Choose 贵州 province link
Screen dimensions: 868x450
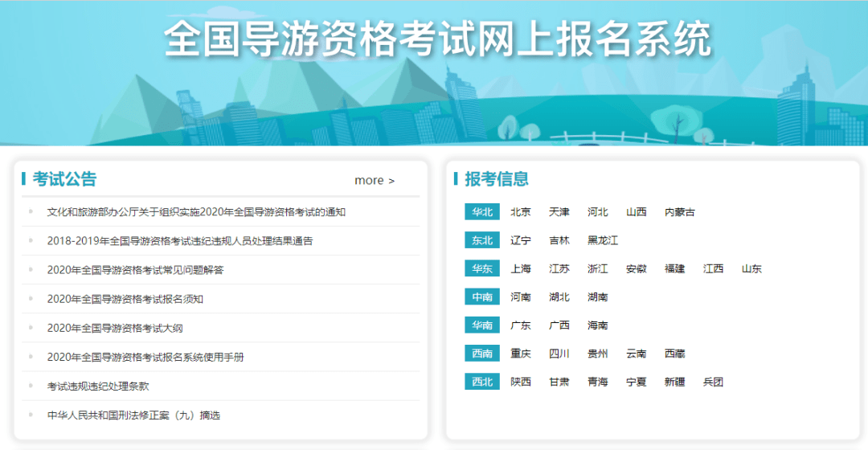tap(597, 353)
